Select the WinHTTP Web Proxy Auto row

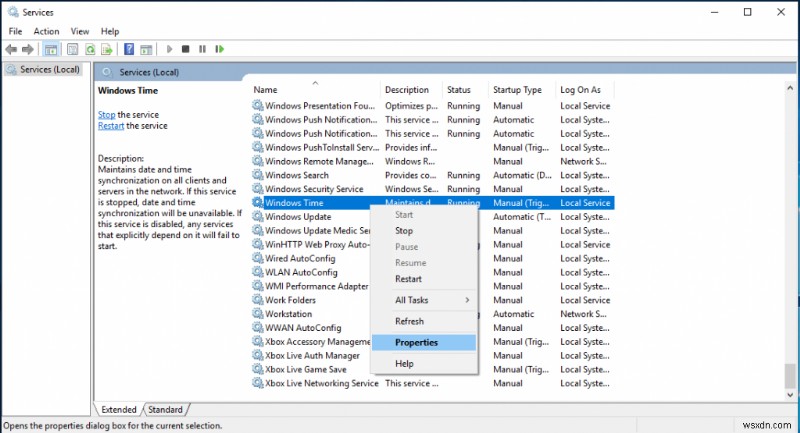tap(433, 244)
